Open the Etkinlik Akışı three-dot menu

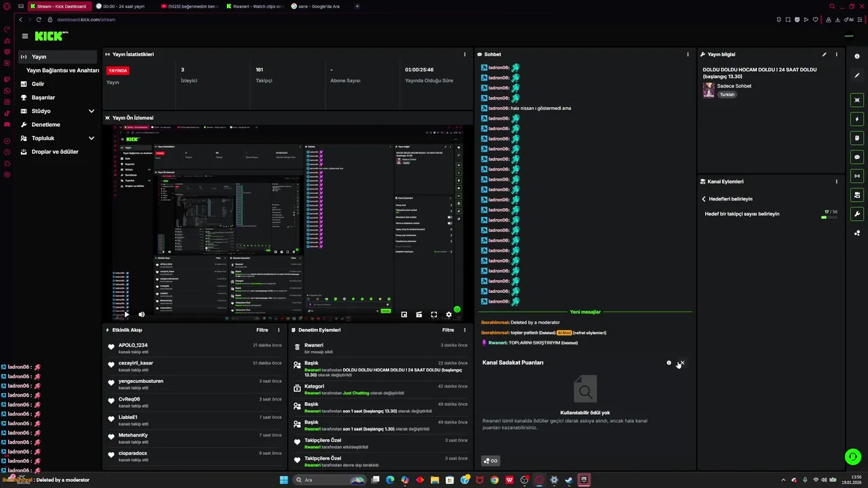point(279,330)
